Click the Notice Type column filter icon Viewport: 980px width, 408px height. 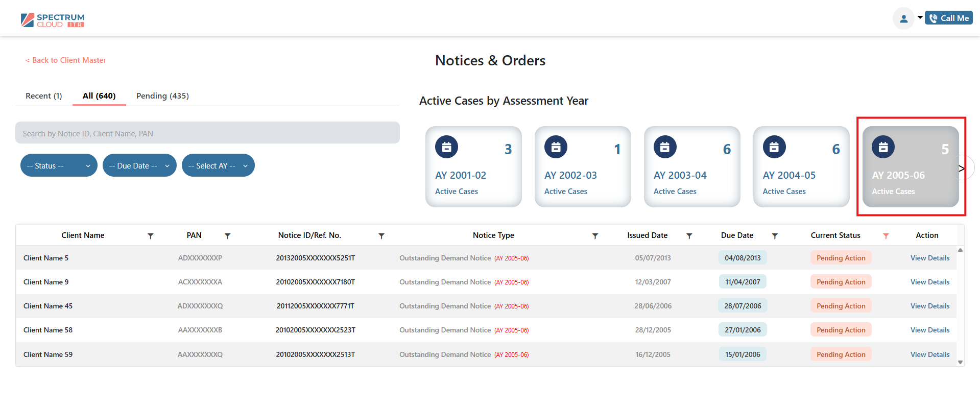595,236
